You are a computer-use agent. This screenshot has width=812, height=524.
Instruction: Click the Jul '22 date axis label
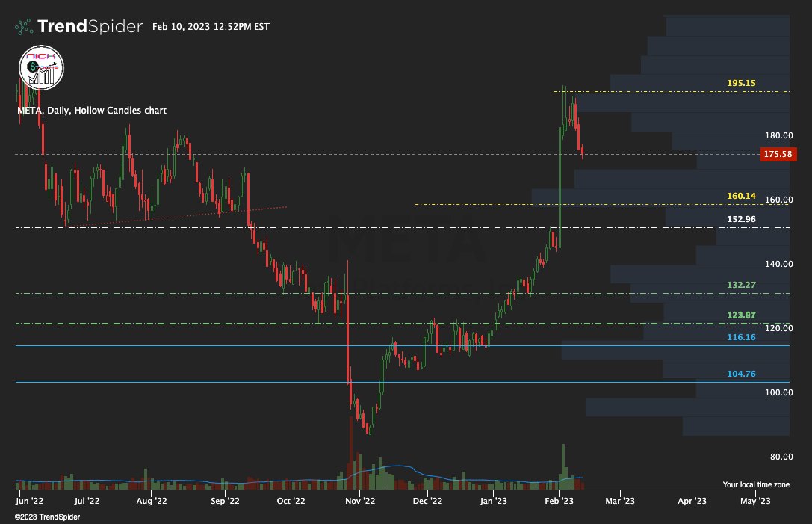coord(87,501)
